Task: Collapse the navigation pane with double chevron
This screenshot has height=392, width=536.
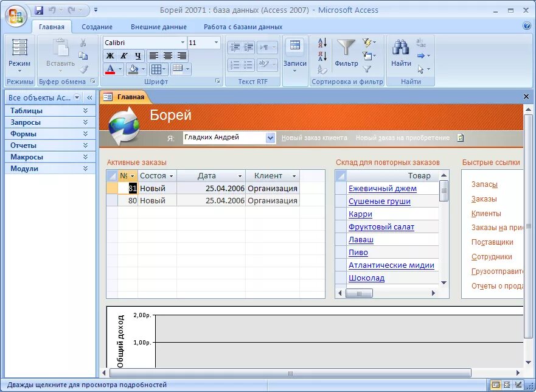Action: tap(89, 98)
